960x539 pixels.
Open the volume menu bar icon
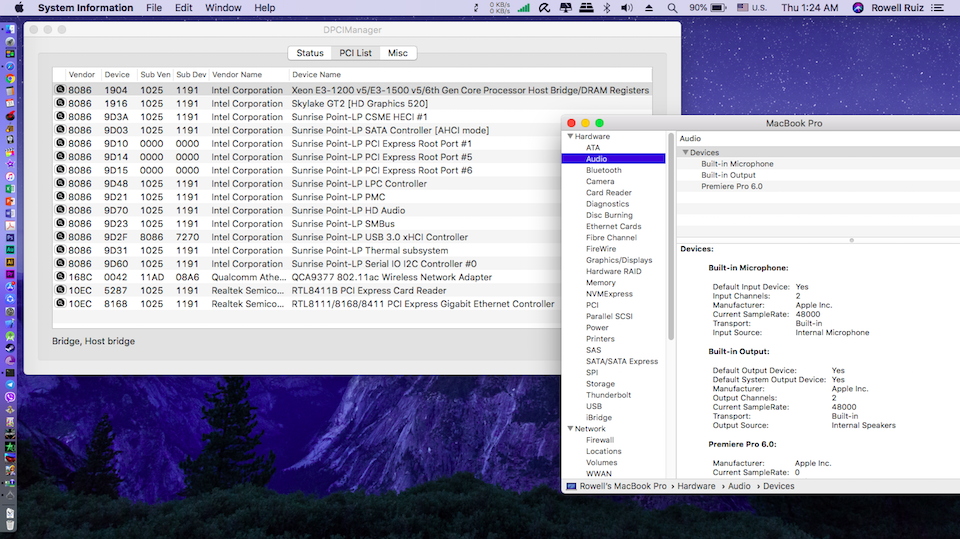click(627, 8)
